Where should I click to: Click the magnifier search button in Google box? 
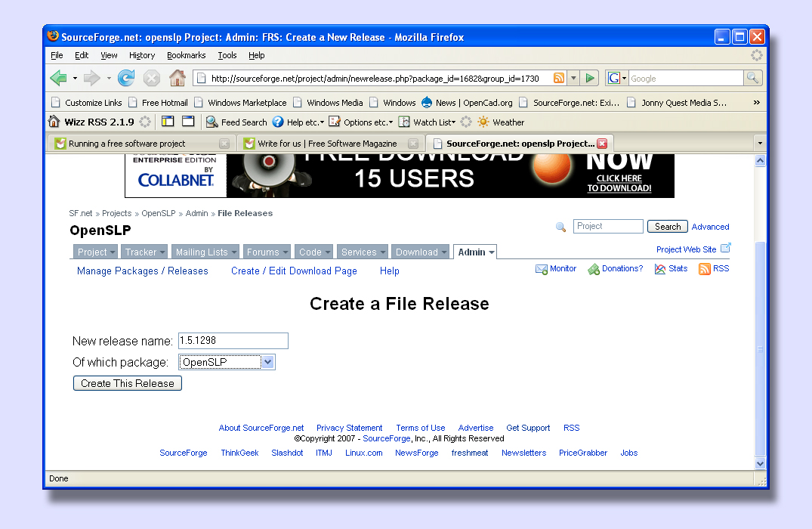point(752,79)
